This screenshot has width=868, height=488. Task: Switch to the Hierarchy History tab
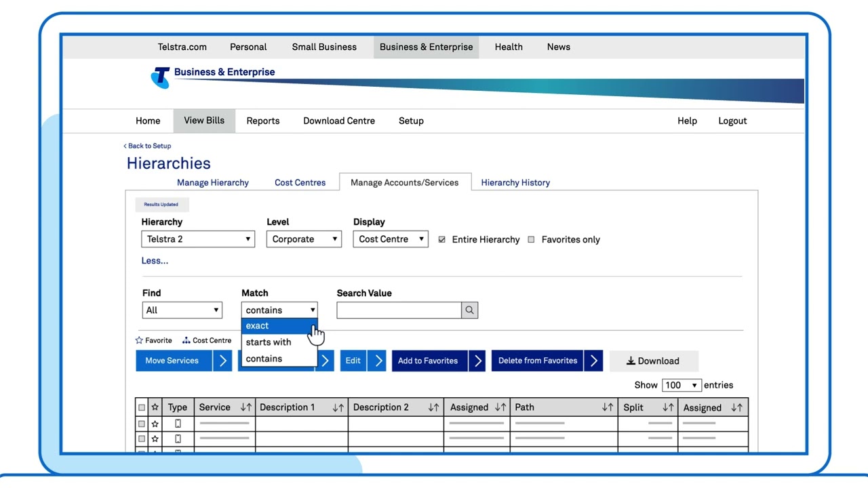pyautogui.click(x=515, y=182)
